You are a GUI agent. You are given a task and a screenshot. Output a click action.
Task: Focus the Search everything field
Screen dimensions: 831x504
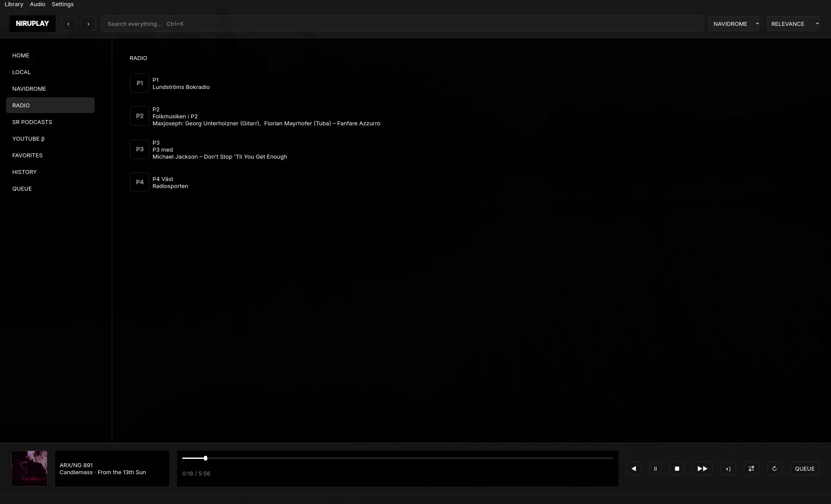402,24
